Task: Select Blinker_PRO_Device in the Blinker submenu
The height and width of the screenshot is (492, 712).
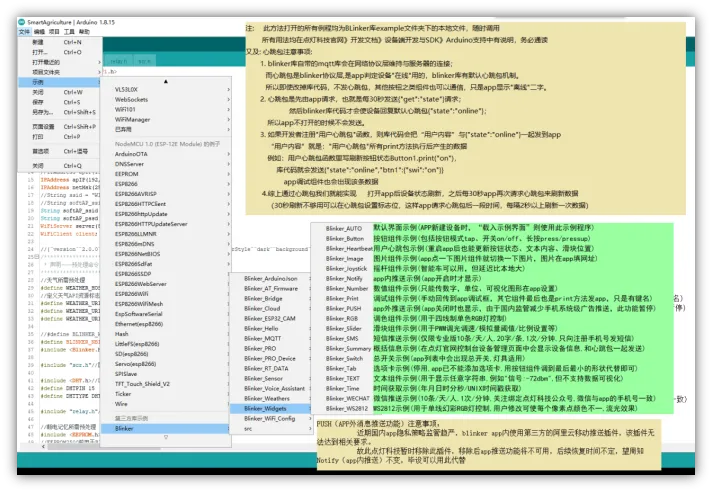Action: pyautogui.click(x=271, y=358)
